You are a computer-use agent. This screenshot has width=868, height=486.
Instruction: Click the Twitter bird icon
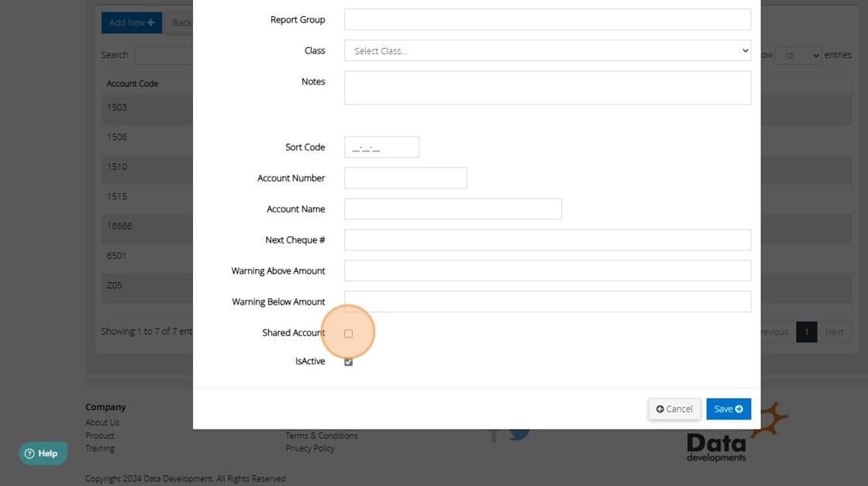point(518,433)
